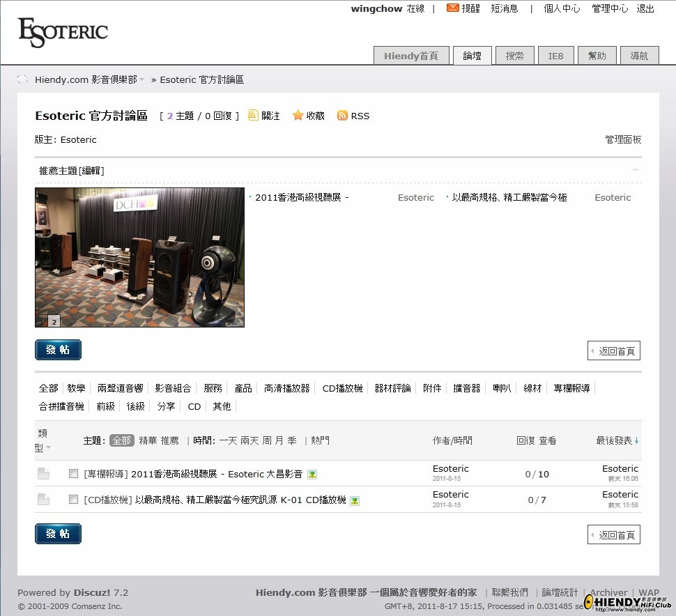The width and height of the screenshot is (676, 616).
Task: Open thread 2011香港高級視聽展 - Esoteric 大昌影音
Action: point(217,474)
